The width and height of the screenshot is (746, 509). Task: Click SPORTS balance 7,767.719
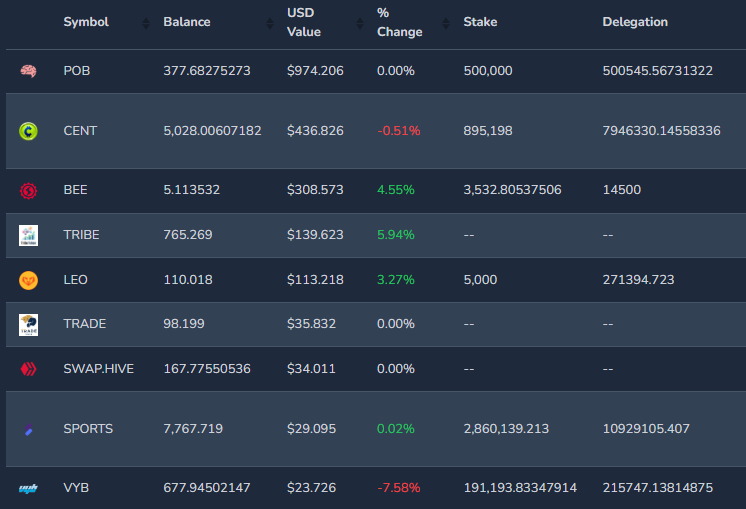(193, 429)
